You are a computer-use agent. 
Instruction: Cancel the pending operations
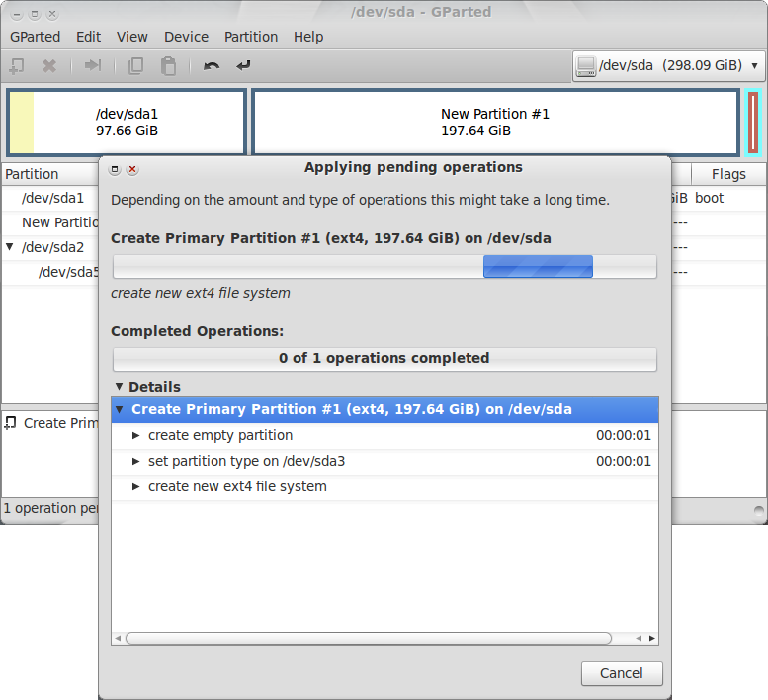pyautogui.click(x=622, y=673)
